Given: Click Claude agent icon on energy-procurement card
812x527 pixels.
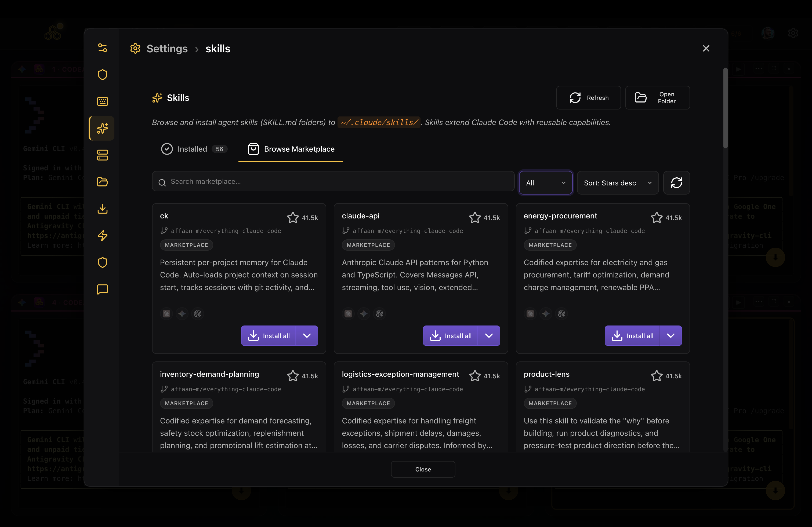Looking at the screenshot, I should coord(530,314).
